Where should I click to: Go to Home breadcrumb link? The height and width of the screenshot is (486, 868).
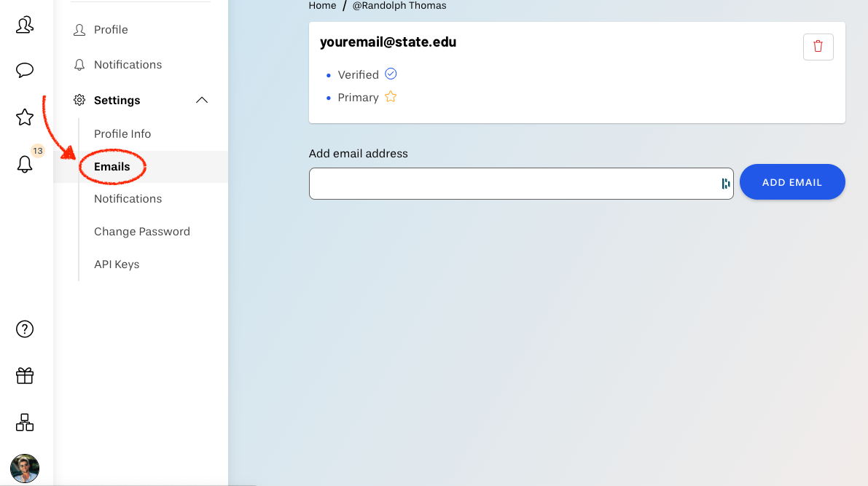[322, 6]
